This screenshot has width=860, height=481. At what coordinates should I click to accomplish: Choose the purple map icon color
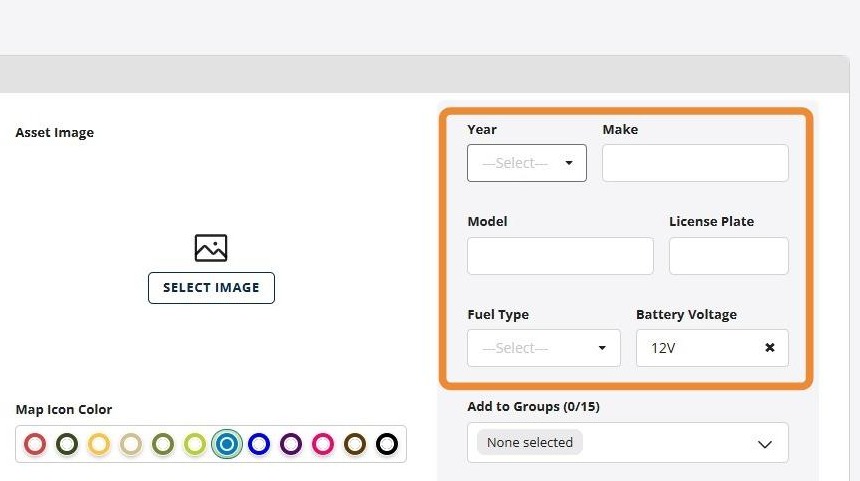coord(291,444)
